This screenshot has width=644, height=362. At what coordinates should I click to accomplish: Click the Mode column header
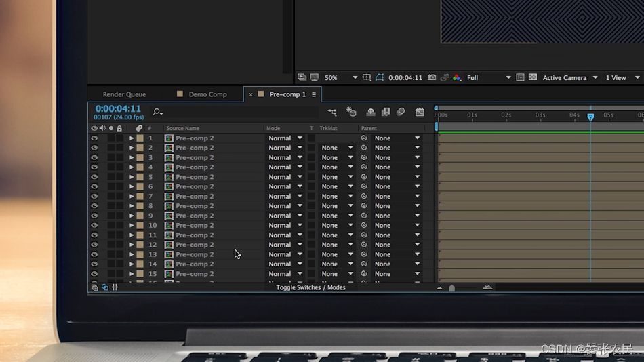[x=273, y=128]
